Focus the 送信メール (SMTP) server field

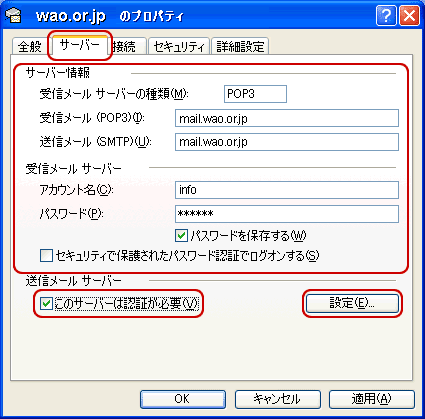pyautogui.click(x=287, y=142)
